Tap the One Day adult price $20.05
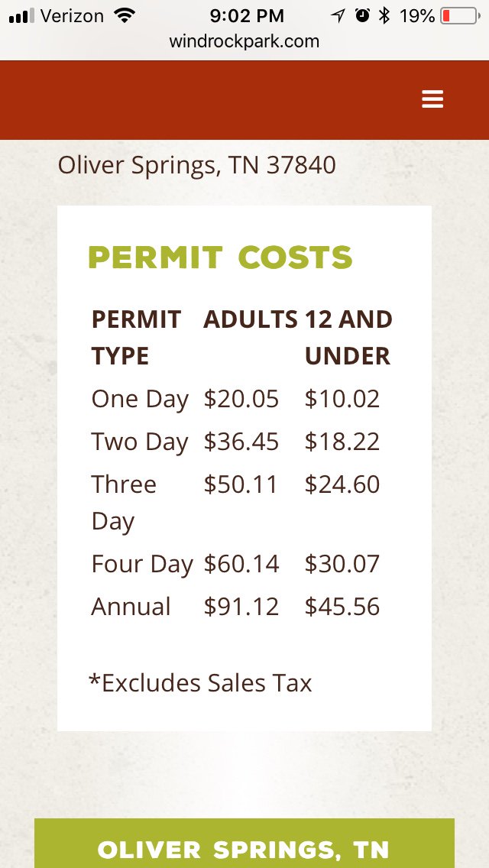This screenshot has height=868, width=489. click(241, 399)
